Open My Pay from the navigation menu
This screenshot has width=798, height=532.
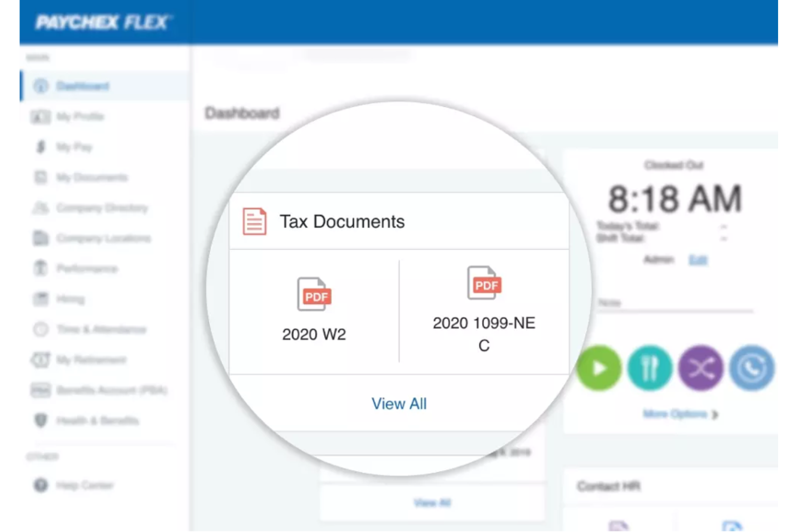pyautogui.click(x=73, y=147)
